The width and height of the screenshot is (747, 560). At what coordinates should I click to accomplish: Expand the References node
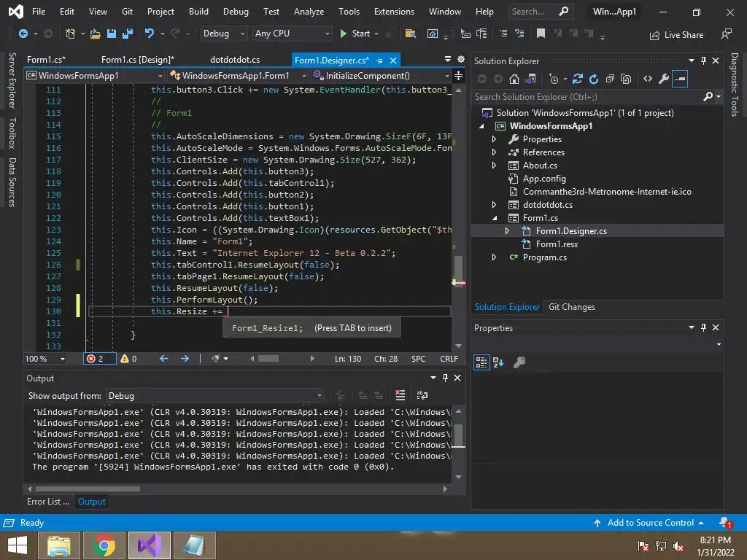pyautogui.click(x=495, y=152)
